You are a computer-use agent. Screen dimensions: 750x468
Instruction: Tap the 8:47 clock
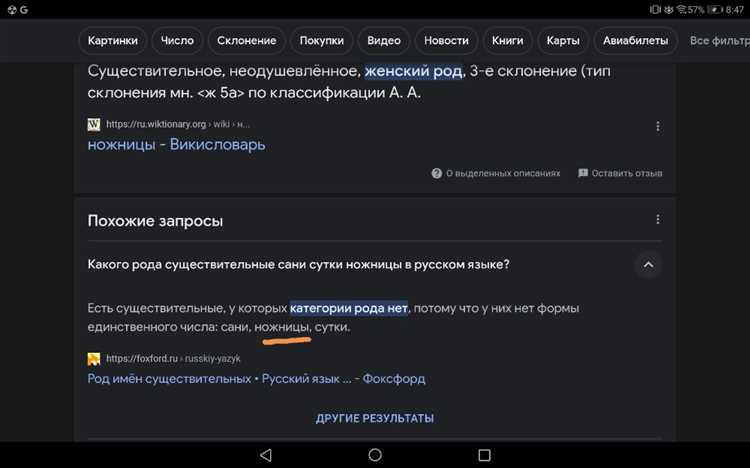(734, 10)
